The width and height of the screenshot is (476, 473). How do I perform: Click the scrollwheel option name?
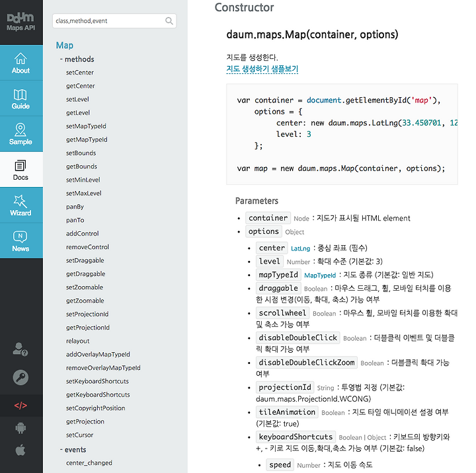pos(282,313)
